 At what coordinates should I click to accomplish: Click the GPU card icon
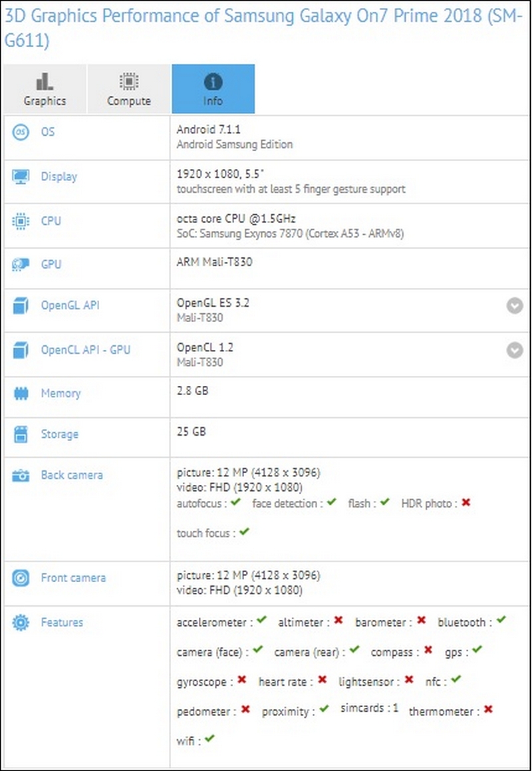click(21, 265)
